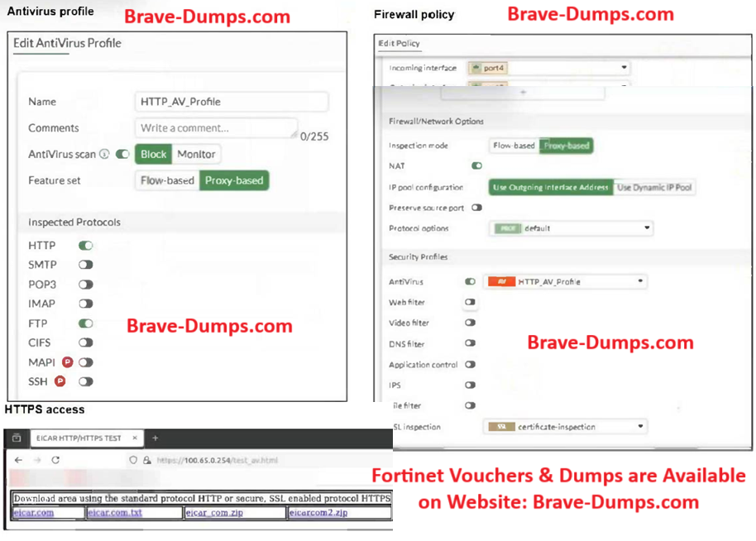Click the shield icon in address bar

(x=134, y=459)
